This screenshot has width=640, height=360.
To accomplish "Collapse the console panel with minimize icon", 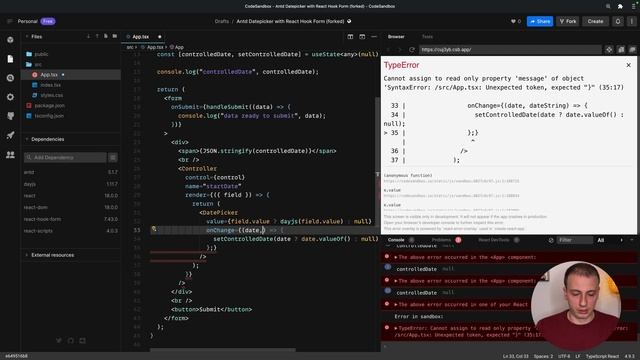I will click(632, 240).
